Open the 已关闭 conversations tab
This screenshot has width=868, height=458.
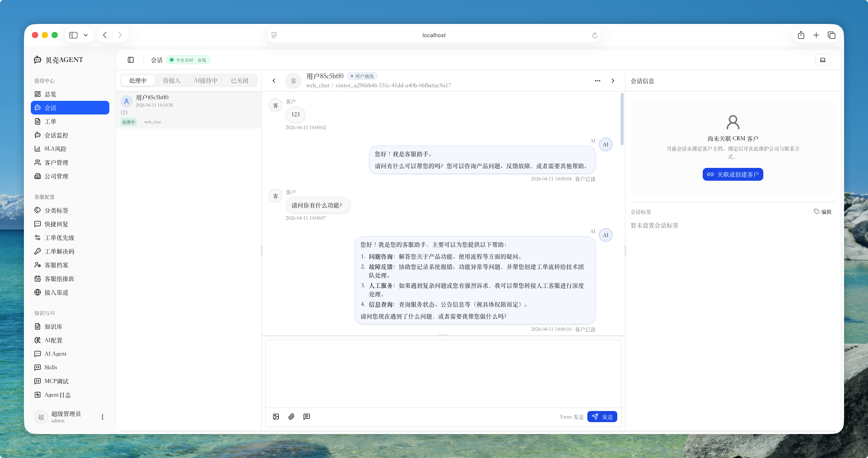coord(240,80)
